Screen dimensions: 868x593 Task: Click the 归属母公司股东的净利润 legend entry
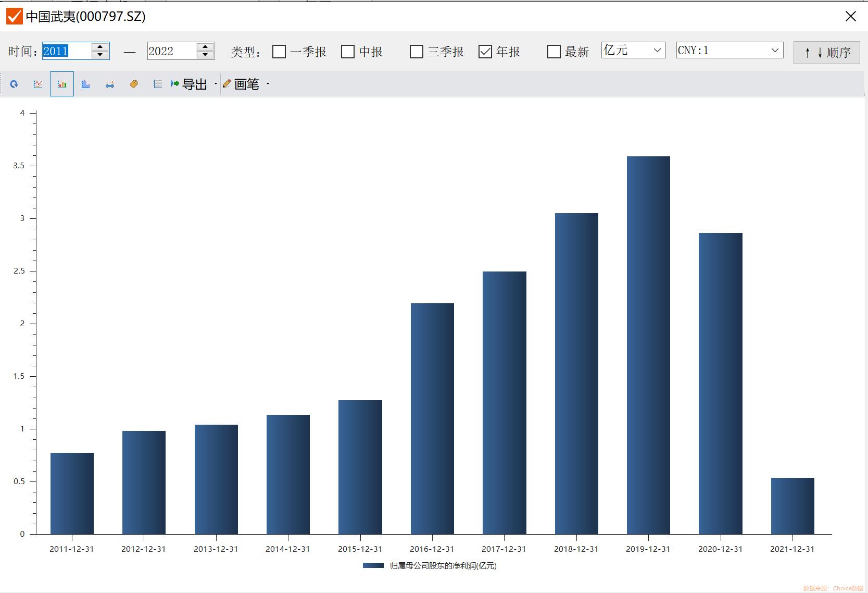442,565
